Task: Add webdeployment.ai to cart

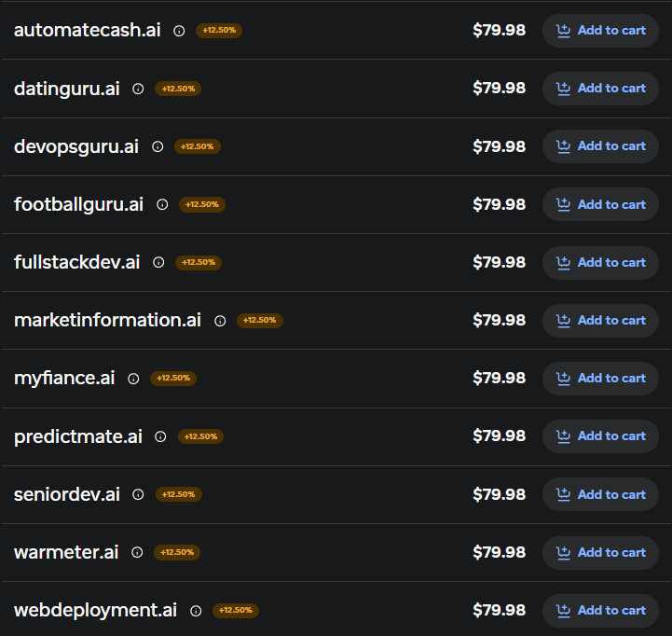Action: coord(600,610)
